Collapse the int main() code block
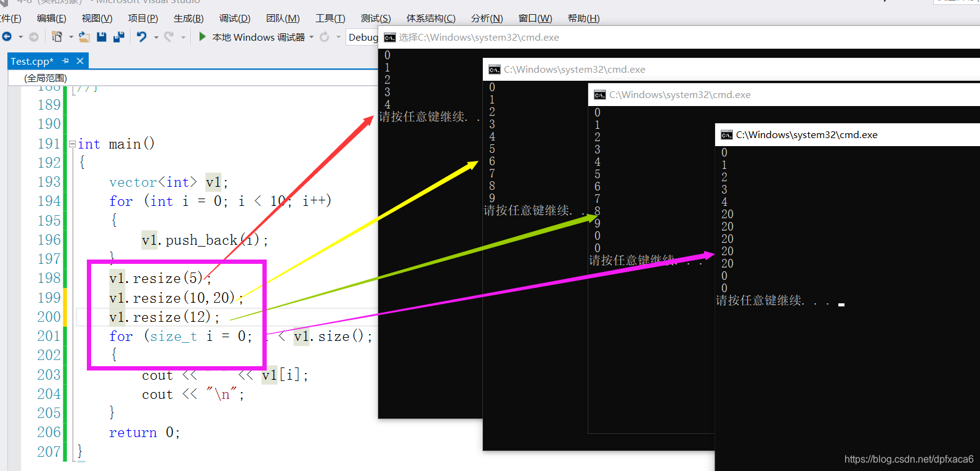980x471 pixels. [x=72, y=144]
